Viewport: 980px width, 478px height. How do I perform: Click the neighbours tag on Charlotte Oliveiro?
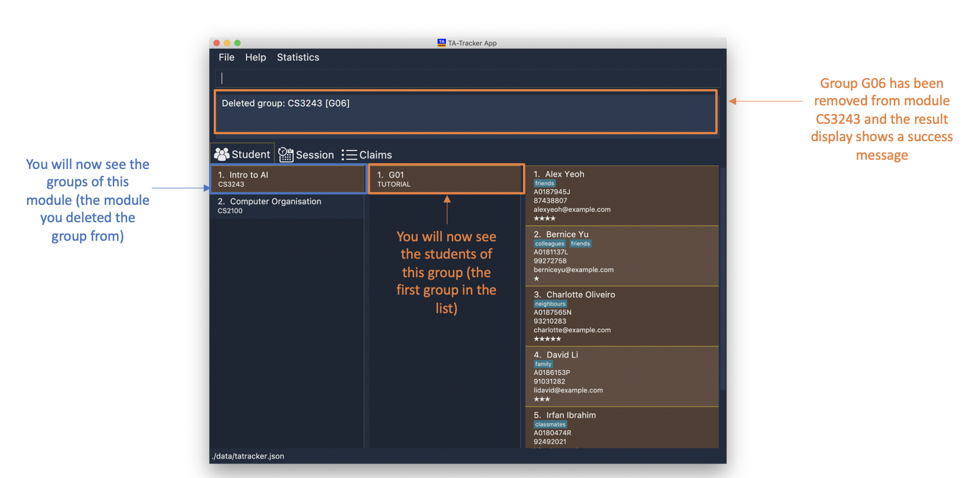[x=550, y=304]
